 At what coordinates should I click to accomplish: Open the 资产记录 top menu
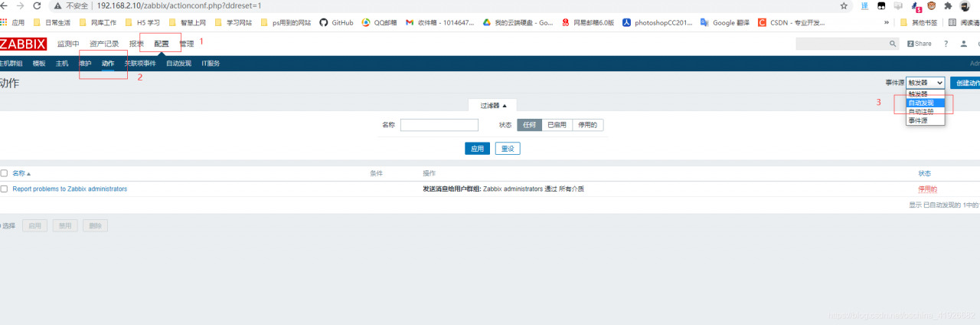point(104,44)
